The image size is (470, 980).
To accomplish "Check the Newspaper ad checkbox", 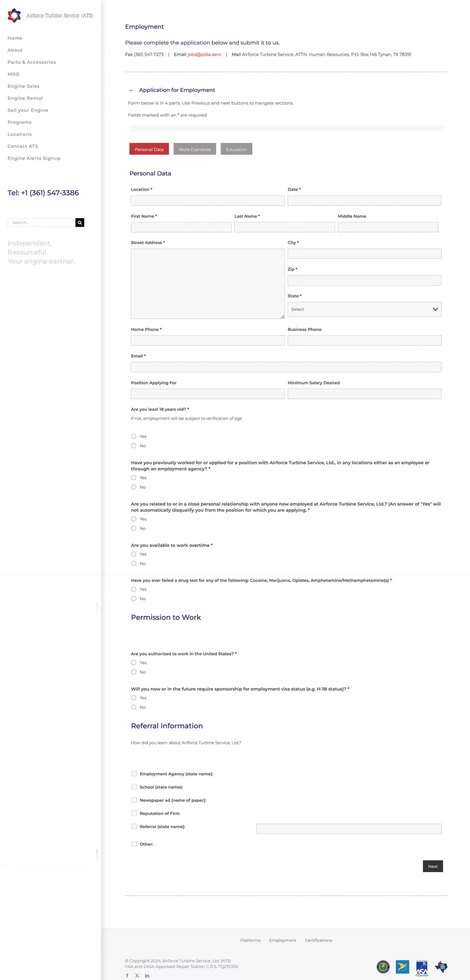I will (134, 800).
